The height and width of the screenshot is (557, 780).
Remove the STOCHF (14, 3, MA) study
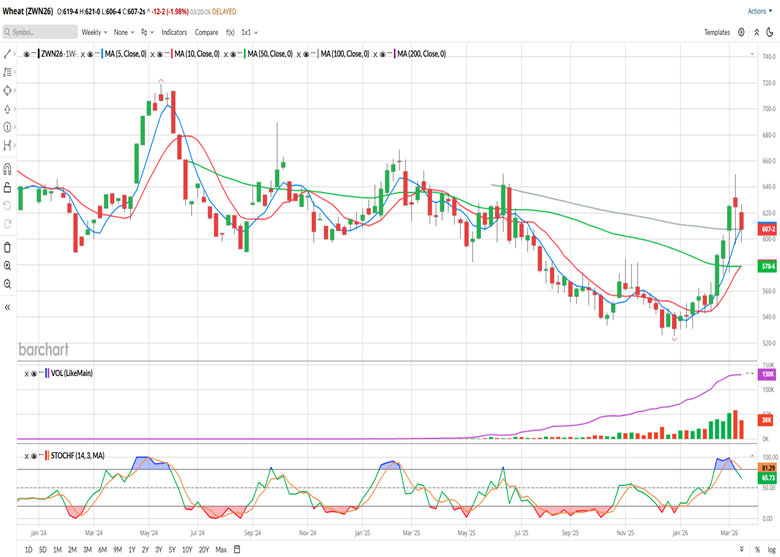tap(26, 456)
